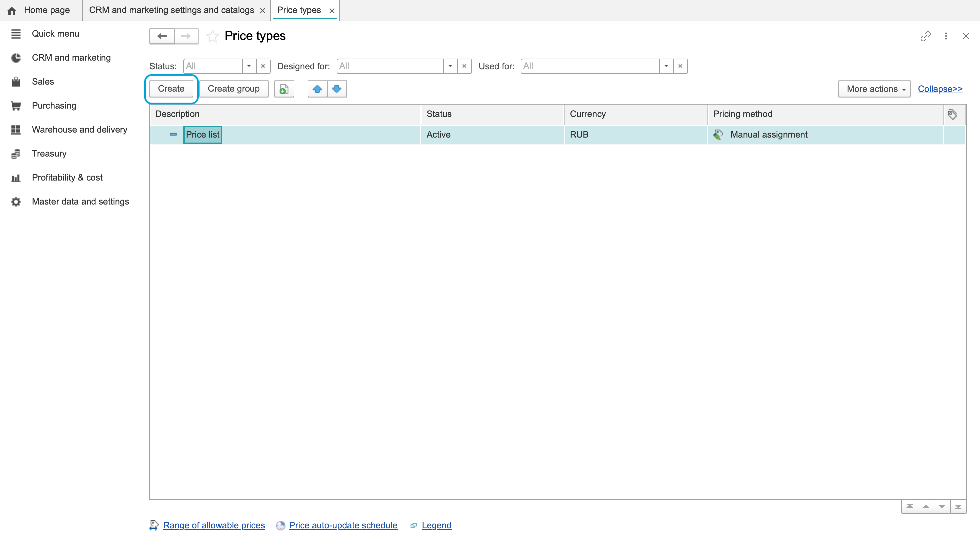Open the Price auto-update schedule link
The height and width of the screenshot is (539, 980).
click(343, 525)
